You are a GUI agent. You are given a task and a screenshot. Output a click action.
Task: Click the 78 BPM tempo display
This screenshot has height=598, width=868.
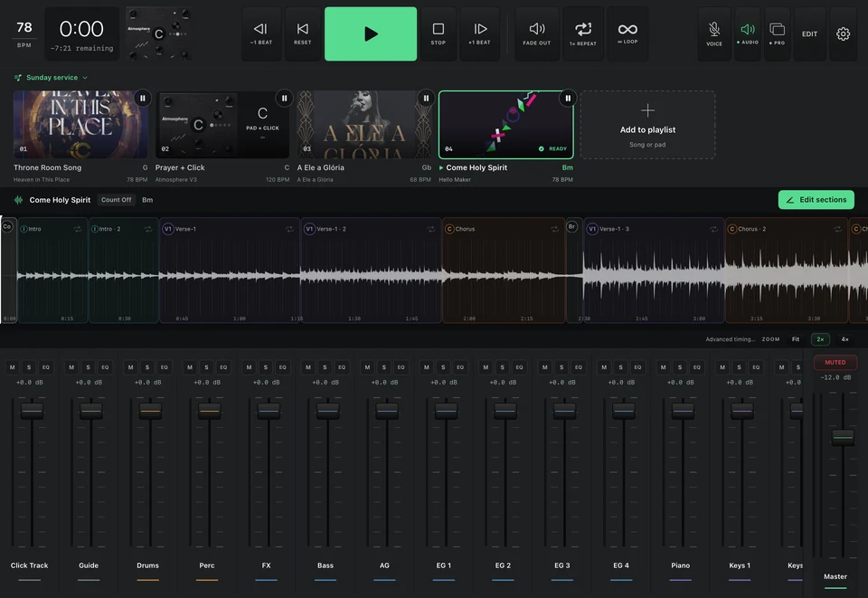point(24,33)
